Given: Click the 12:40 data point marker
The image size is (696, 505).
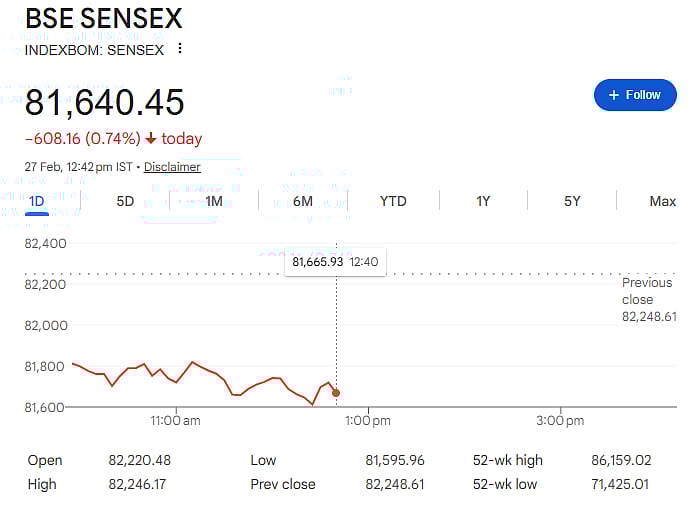Looking at the screenshot, I should [x=336, y=393].
